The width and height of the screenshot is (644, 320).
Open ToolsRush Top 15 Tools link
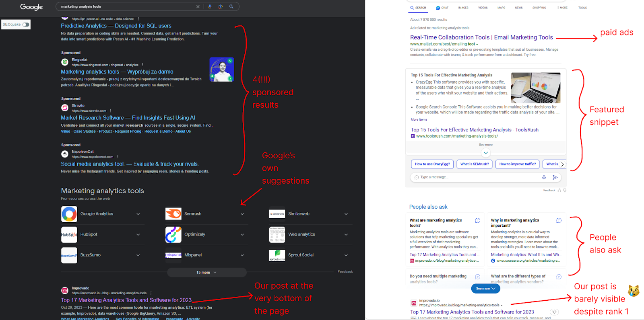coord(475,130)
